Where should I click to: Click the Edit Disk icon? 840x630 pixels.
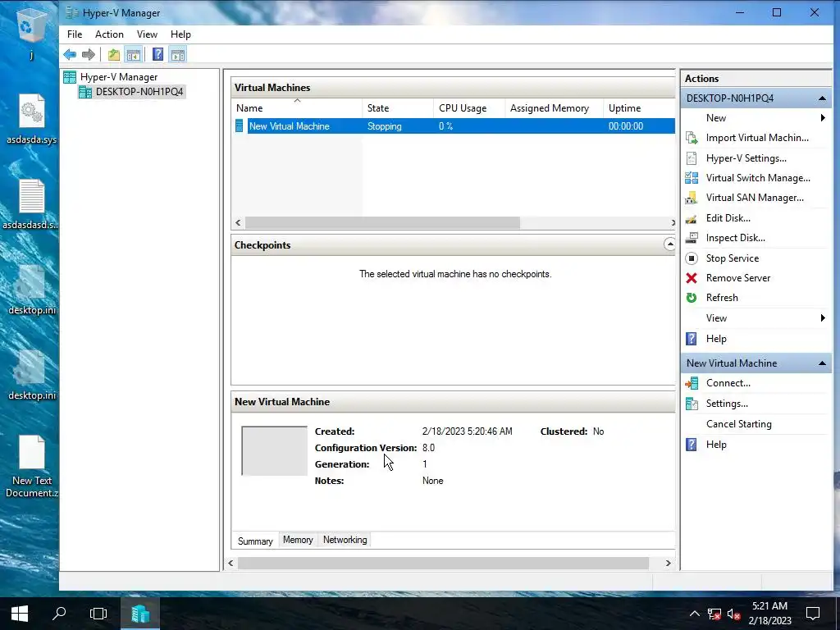pyautogui.click(x=692, y=218)
